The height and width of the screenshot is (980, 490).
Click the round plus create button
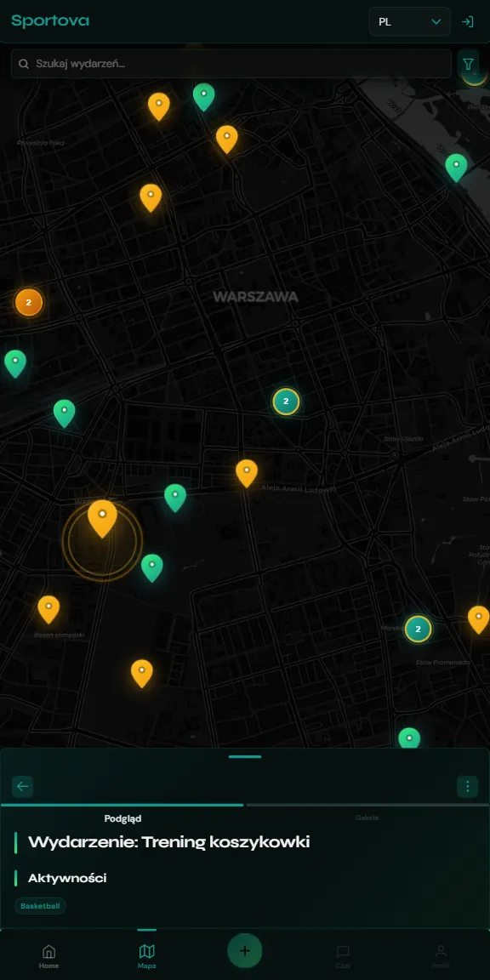(245, 950)
